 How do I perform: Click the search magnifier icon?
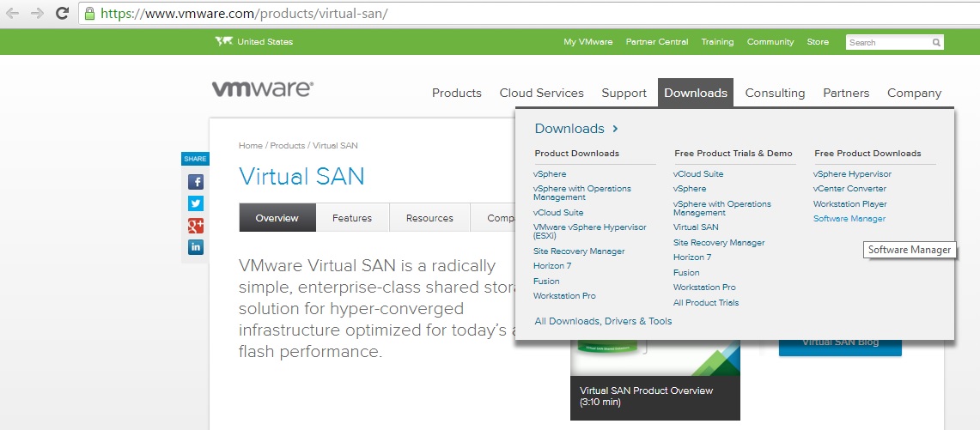tap(936, 43)
